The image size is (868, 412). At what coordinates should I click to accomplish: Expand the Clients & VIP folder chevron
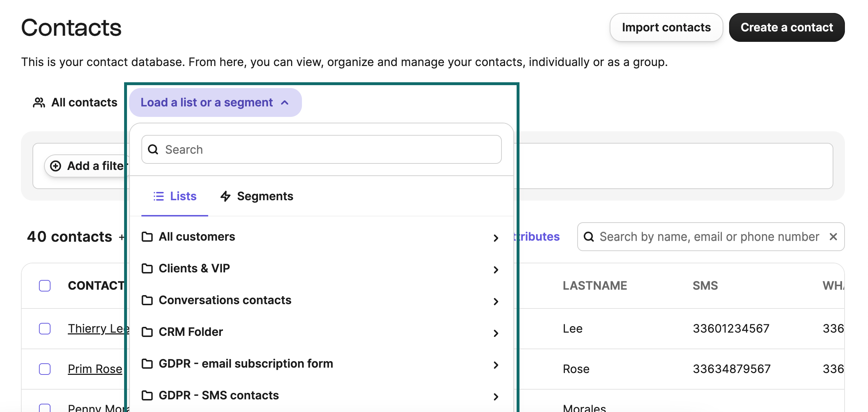pyautogui.click(x=496, y=269)
